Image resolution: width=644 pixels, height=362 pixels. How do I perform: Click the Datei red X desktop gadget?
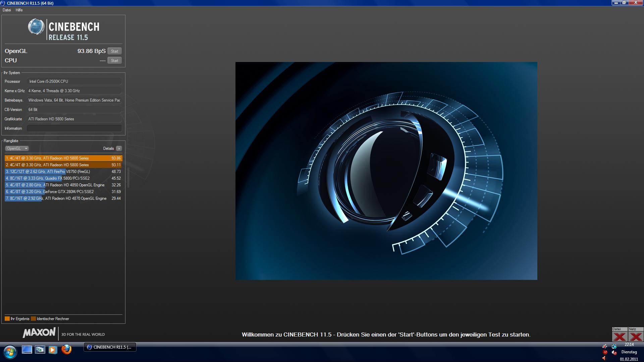click(x=620, y=337)
